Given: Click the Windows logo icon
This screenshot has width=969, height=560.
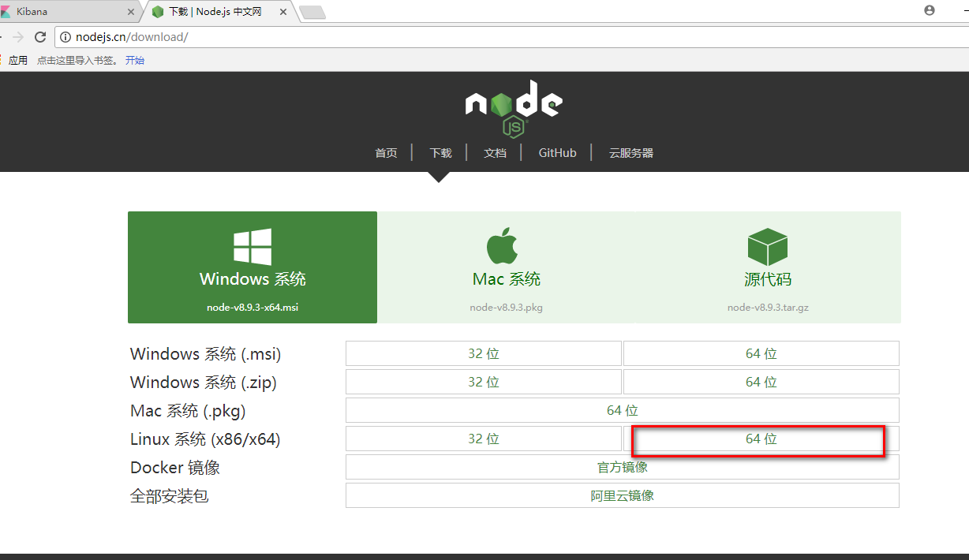Looking at the screenshot, I should pos(253,247).
